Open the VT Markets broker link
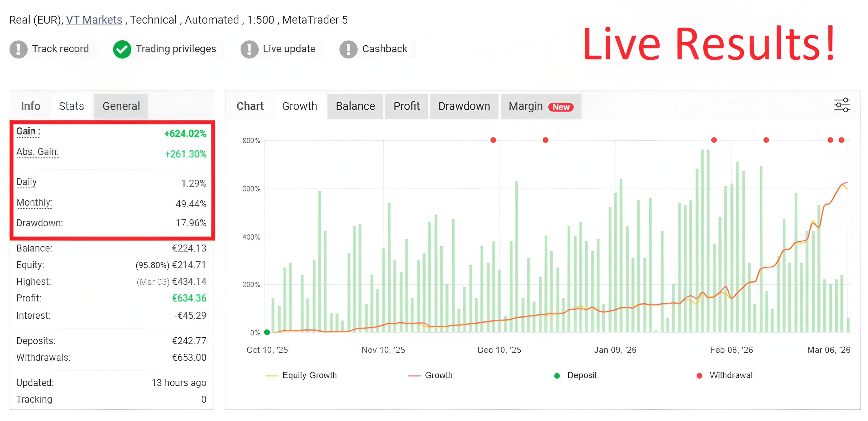Image resolution: width=868 pixels, height=421 pixels. pos(94,20)
